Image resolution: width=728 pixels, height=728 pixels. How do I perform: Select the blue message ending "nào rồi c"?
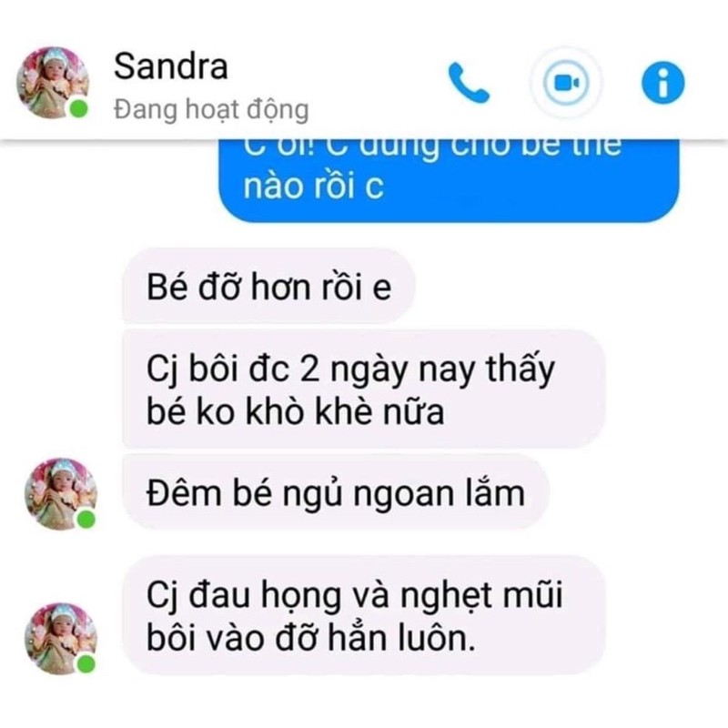pos(449,180)
